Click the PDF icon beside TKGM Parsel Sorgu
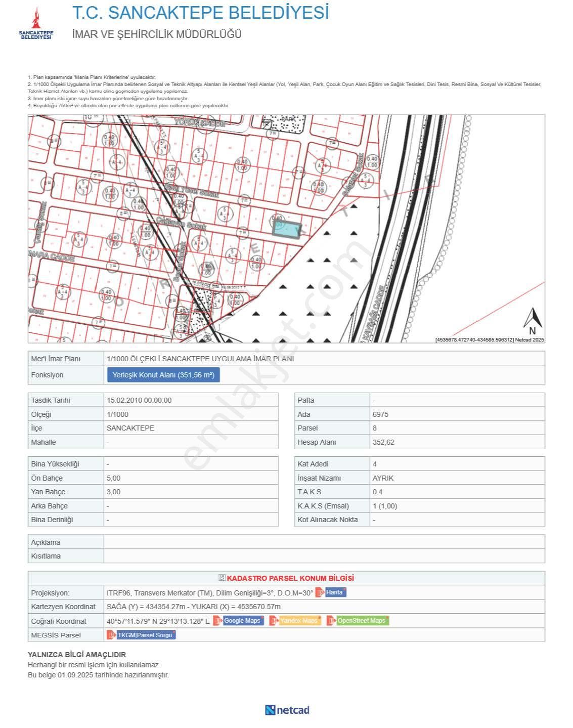This screenshot has height=728, width=573. 111,635
